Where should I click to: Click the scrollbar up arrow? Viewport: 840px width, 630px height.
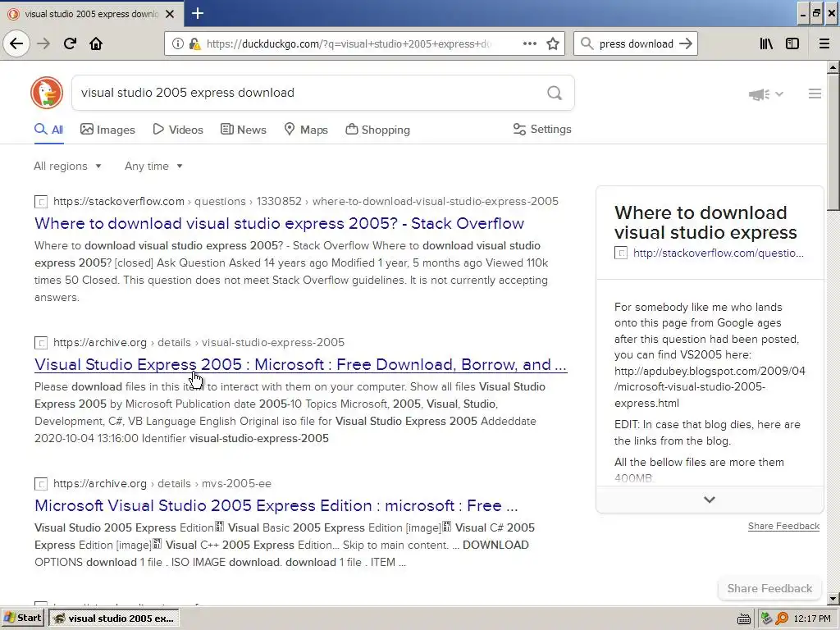[x=833, y=67]
